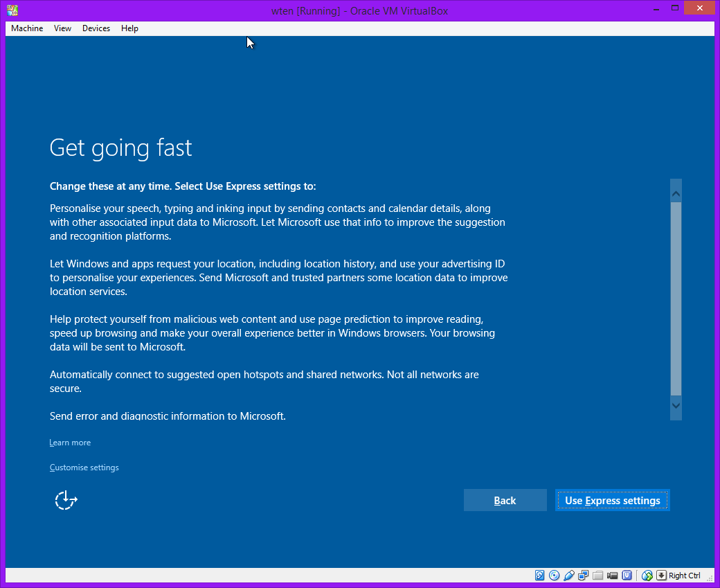Open the Ease of Access icon
Viewport: 720px width, 588px height.
(66, 500)
